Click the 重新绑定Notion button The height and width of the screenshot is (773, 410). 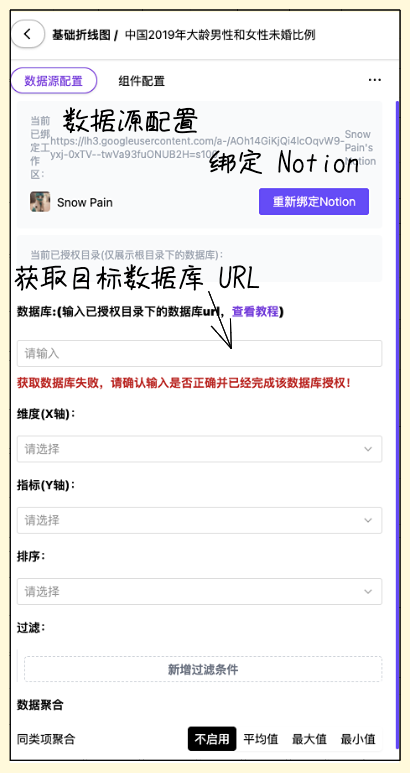tap(314, 202)
